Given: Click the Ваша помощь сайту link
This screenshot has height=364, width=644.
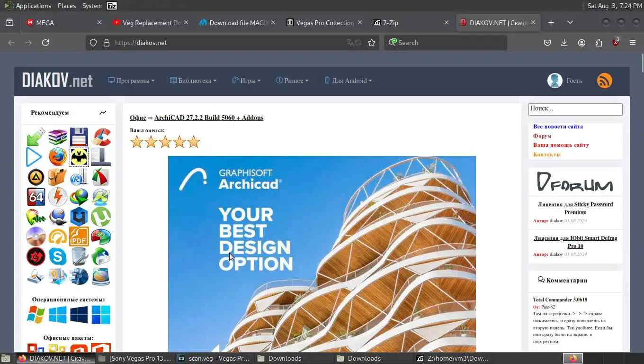Looking at the screenshot, I should tap(561, 145).
